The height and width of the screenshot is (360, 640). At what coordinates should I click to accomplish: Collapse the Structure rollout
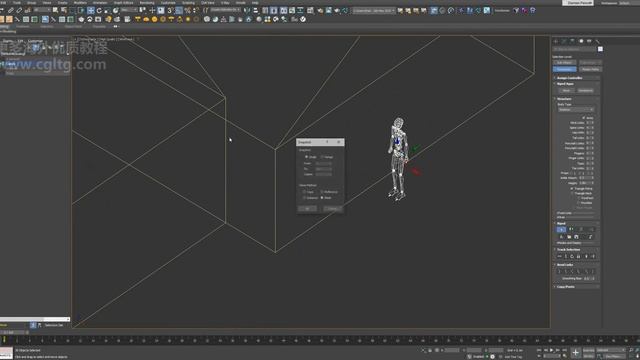click(564, 99)
